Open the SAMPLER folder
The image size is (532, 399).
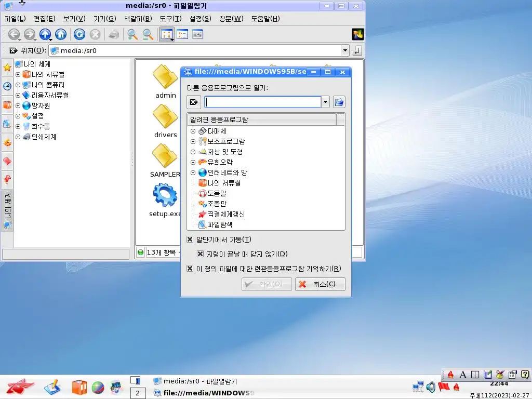click(x=165, y=161)
